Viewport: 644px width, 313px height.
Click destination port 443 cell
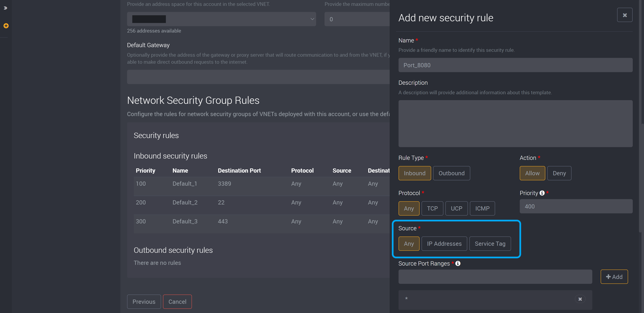[x=222, y=221]
